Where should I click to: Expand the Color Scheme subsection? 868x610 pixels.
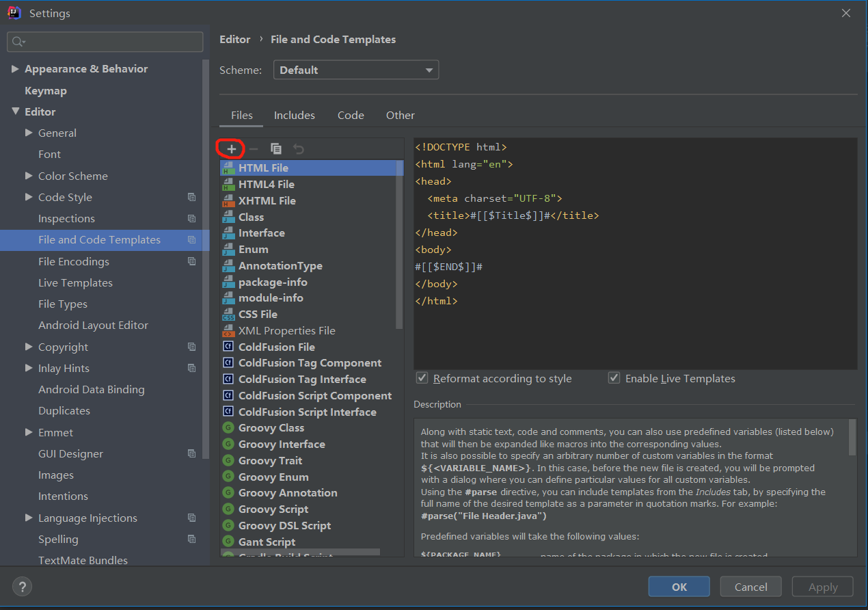tap(29, 176)
